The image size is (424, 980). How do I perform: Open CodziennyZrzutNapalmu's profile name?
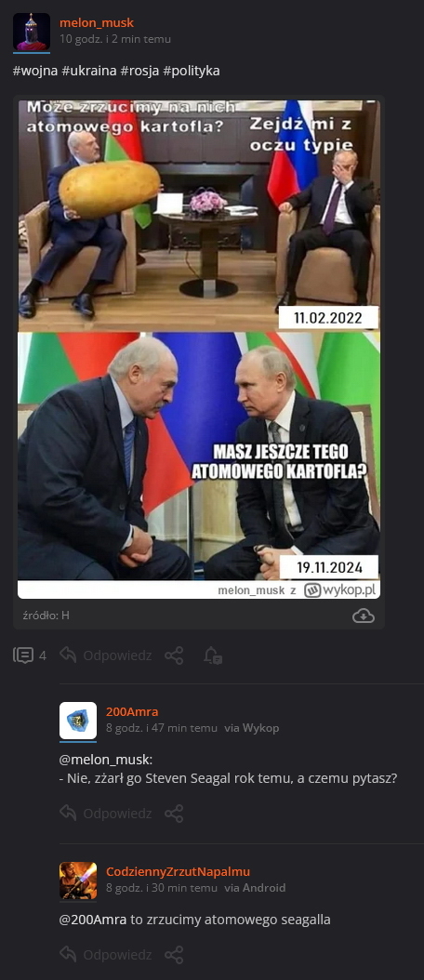pos(179,871)
